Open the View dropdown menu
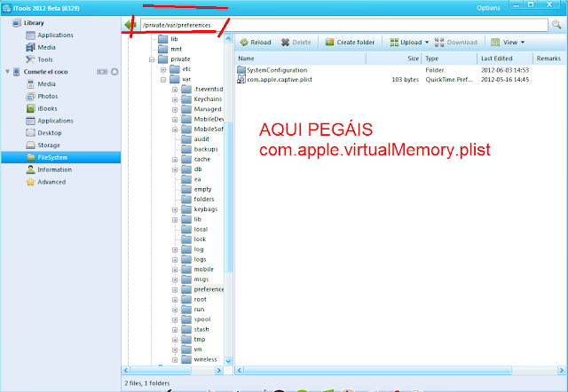This screenshot has height=392, width=568. [x=508, y=43]
